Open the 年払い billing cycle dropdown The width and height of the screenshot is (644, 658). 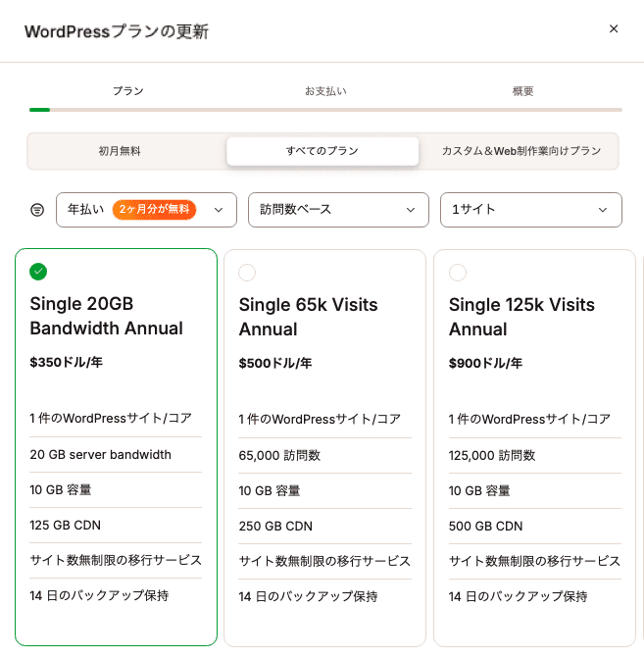(x=146, y=210)
